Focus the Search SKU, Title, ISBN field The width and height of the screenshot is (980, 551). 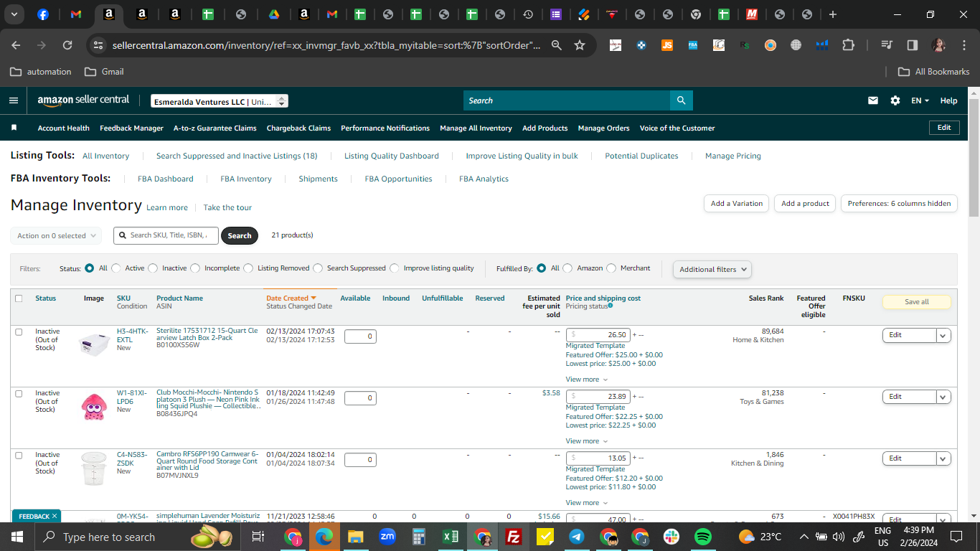[166, 235]
